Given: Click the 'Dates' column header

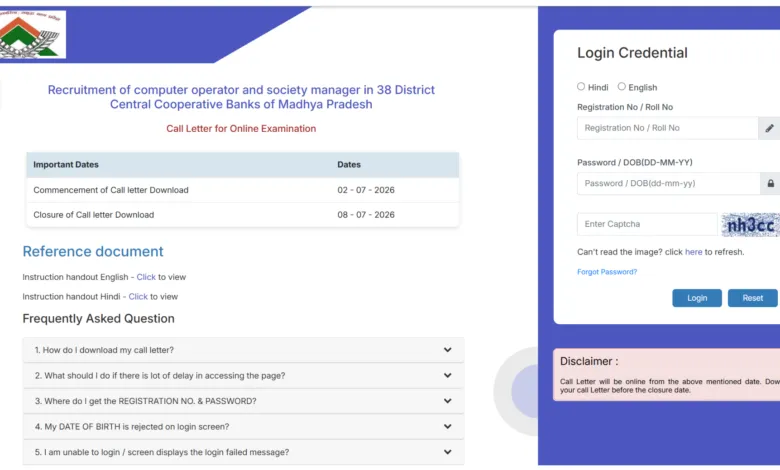Looking at the screenshot, I should click(x=349, y=165).
